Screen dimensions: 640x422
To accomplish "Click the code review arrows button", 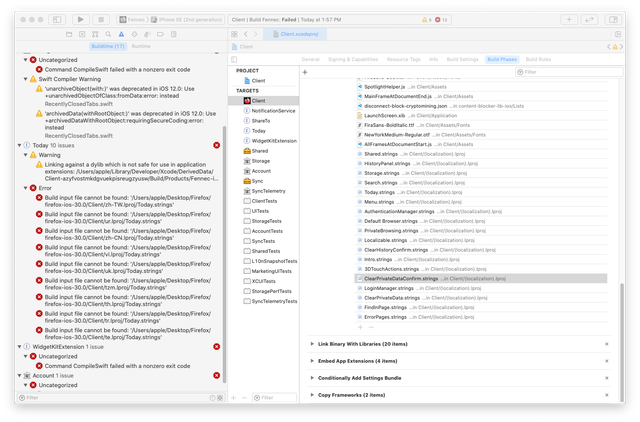I will click(x=589, y=19).
